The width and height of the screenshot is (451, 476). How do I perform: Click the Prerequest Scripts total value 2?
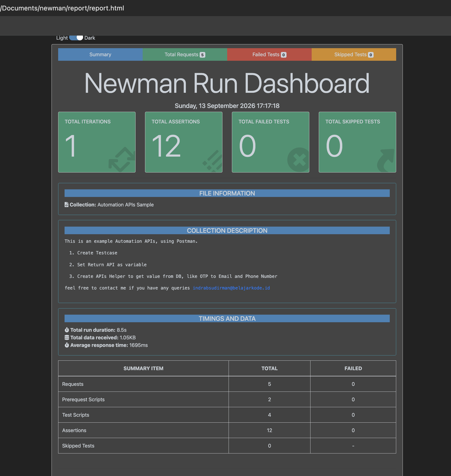[269, 399]
